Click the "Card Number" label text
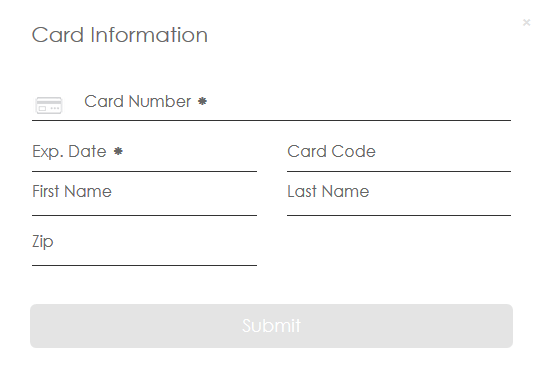 (x=137, y=101)
